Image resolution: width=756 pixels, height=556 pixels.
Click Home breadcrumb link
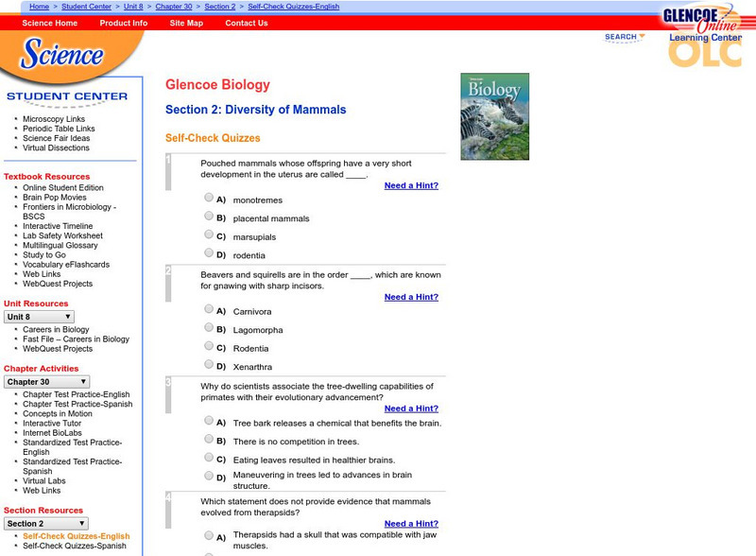39,7
